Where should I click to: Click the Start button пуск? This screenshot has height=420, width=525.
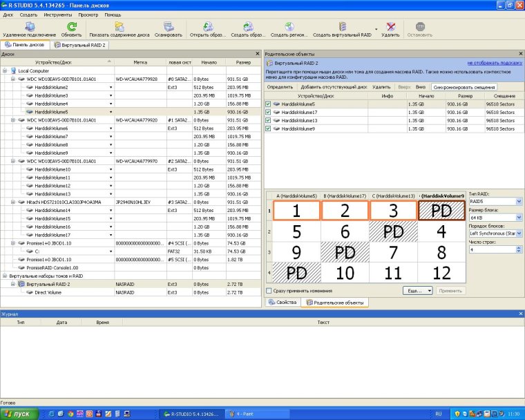coord(19,414)
